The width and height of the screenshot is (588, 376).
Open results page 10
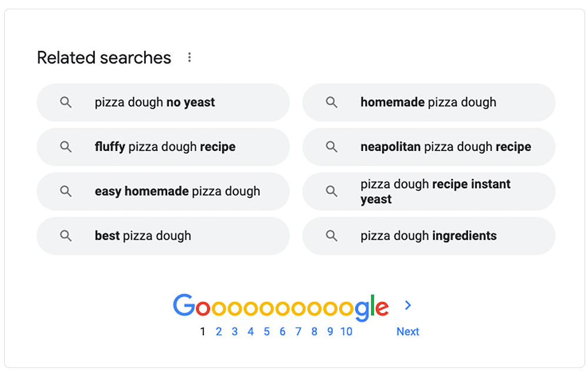[346, 331]
